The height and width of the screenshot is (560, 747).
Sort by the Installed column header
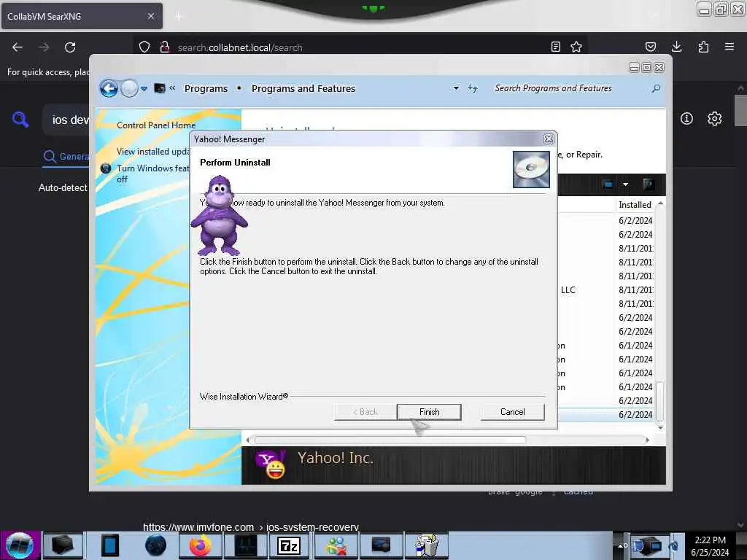coord(635,205)
